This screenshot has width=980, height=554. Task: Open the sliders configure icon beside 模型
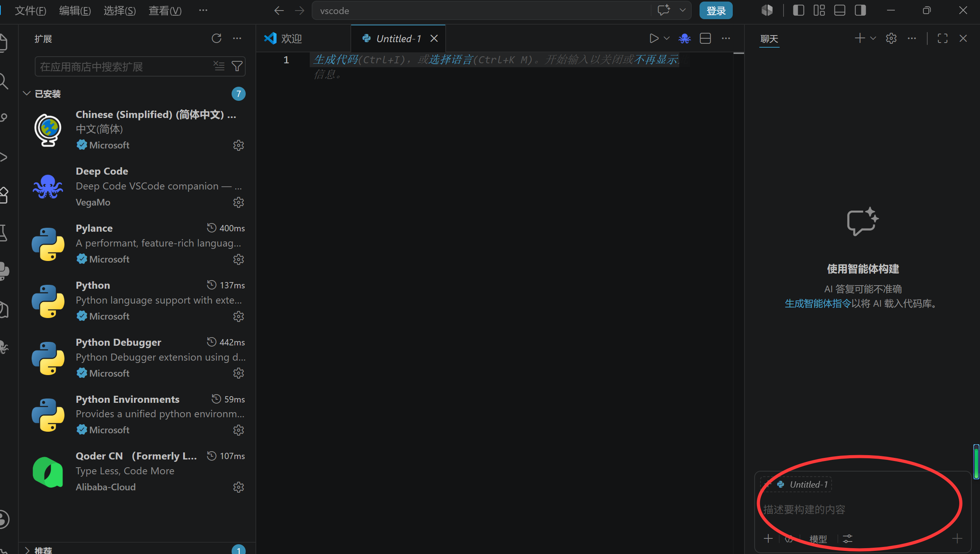click(848, 539)
